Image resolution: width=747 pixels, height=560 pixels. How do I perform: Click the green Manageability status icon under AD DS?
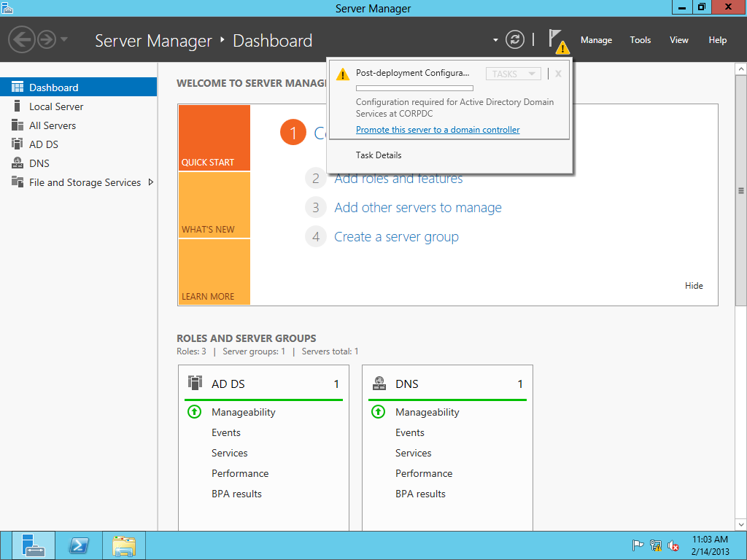[194, 412]
